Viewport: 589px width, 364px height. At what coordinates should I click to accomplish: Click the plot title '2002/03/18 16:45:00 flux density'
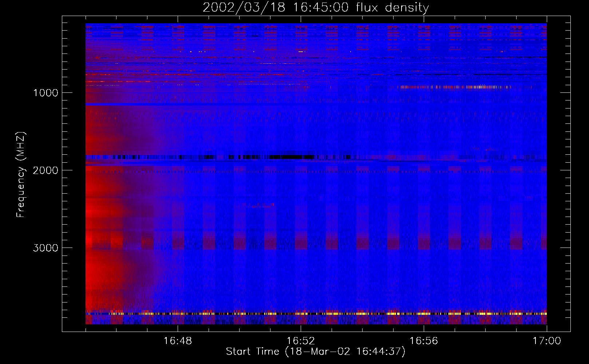316,7
